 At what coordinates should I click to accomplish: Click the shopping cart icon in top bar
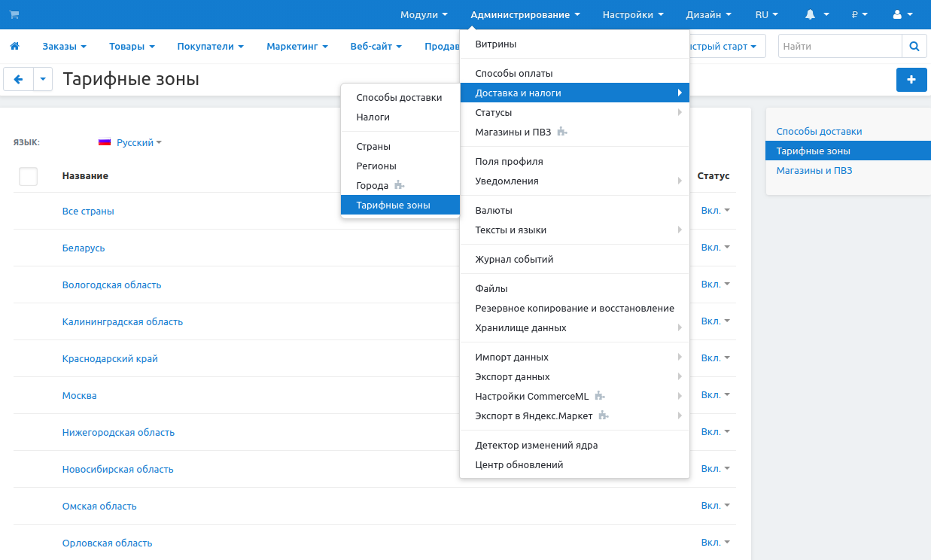click(x=14, y=14)
